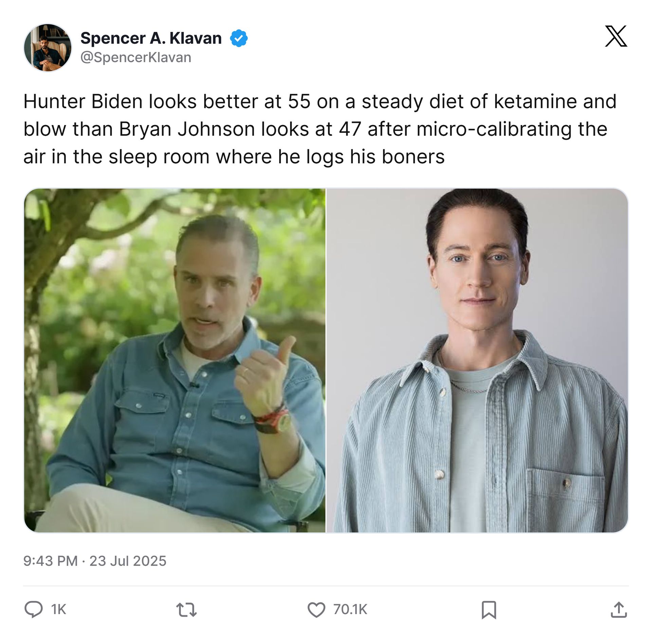This screenshot has width=652, height=644.
Task: Click the 70.1K likes count
Action: 350,609
